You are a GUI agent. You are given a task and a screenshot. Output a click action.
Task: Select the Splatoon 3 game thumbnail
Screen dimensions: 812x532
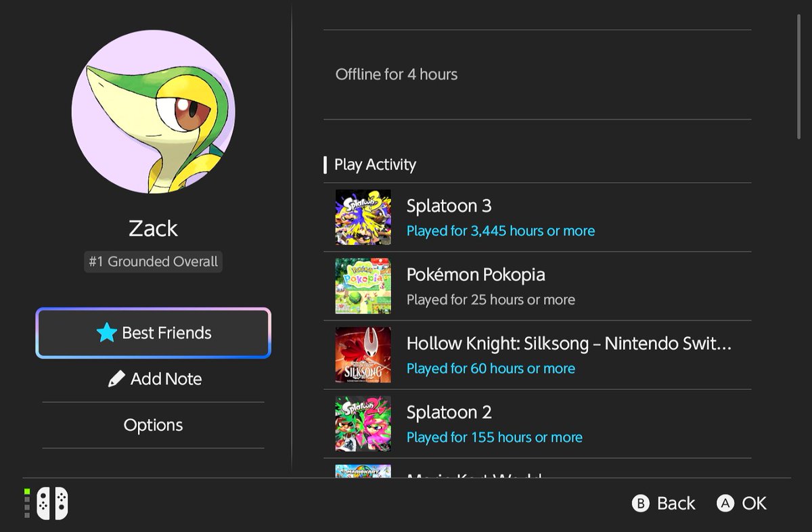click(363, 217)
